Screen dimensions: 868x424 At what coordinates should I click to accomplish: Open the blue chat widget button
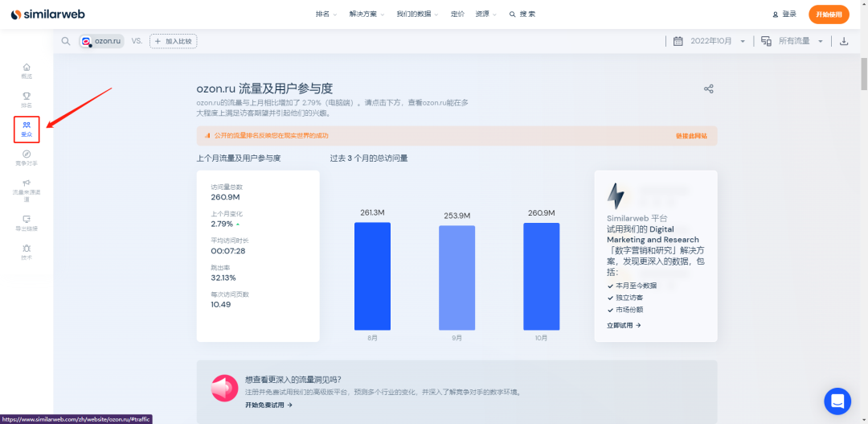coord(837,401)
